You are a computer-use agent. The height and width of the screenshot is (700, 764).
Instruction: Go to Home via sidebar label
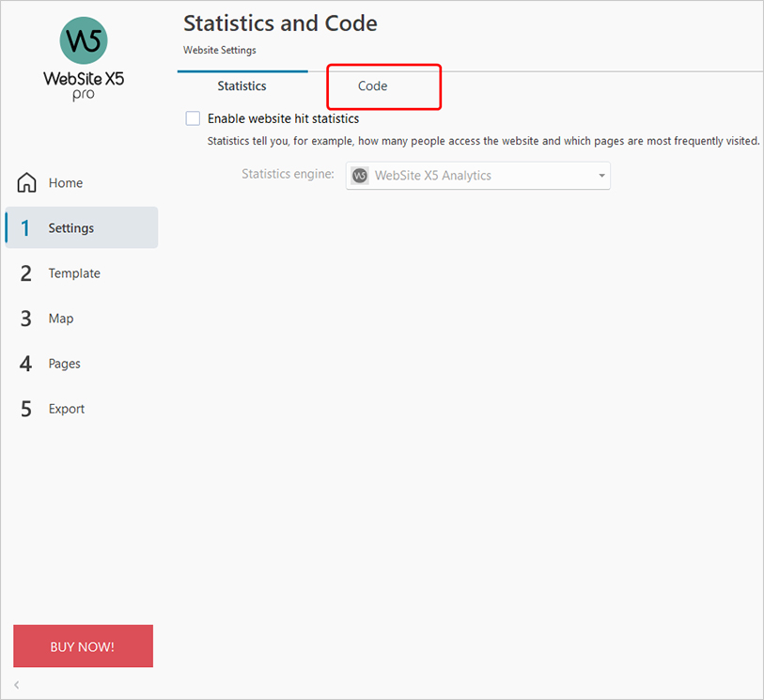pyautogui.click(x=66, y=183)
